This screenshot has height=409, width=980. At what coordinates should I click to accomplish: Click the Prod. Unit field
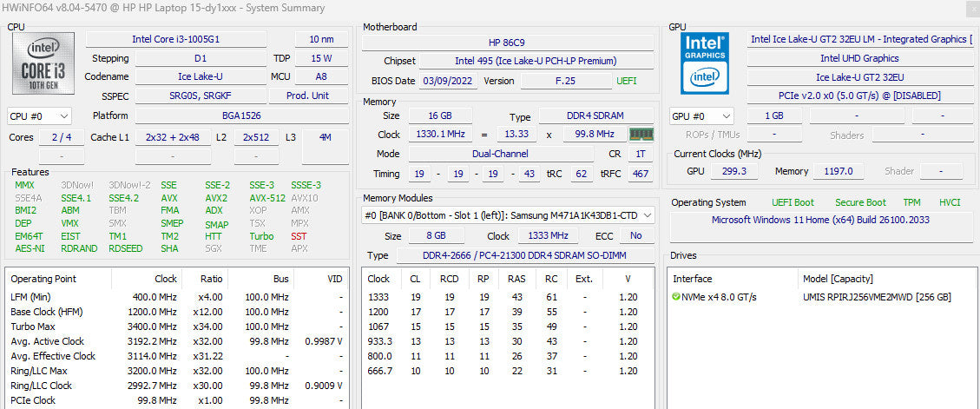309,96
